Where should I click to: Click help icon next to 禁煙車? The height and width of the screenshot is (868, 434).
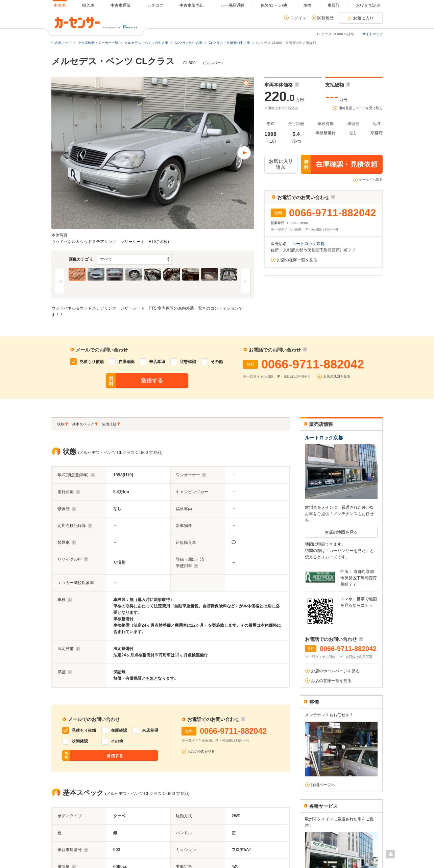click(x=74, y=542)
